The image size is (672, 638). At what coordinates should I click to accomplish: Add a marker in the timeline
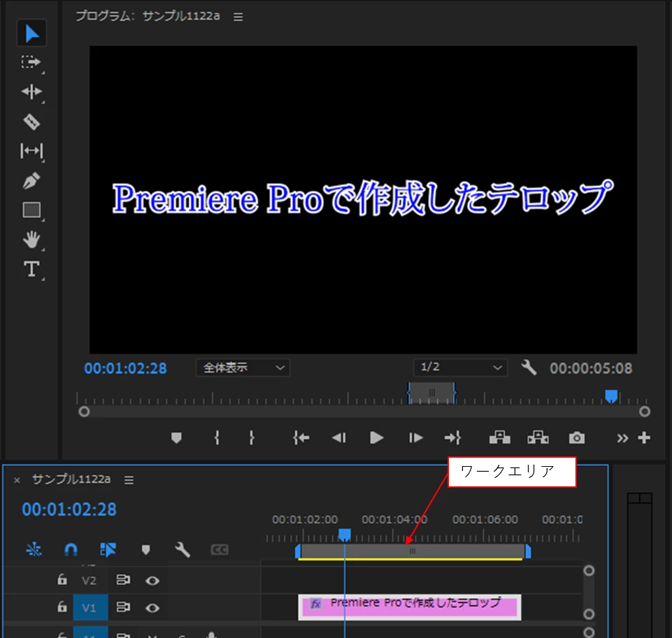[145, 549]
